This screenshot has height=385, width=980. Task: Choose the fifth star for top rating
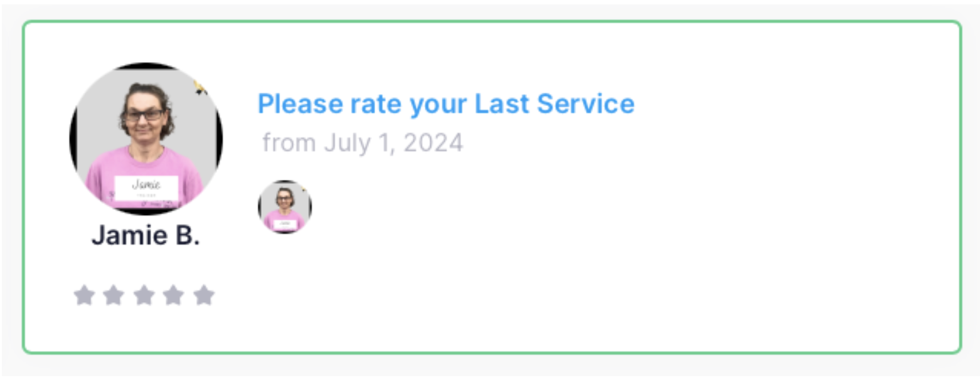pos(203,295)
